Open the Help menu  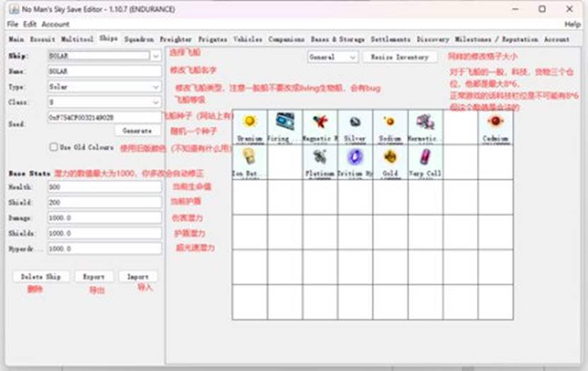(x=572, y=24)
